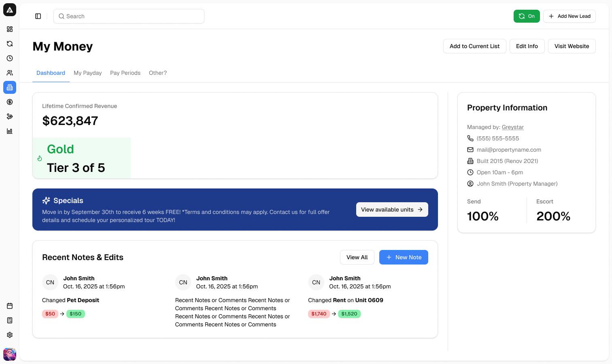Open the settings gear sidebar icon
The image size is (612, 364).
10,335
